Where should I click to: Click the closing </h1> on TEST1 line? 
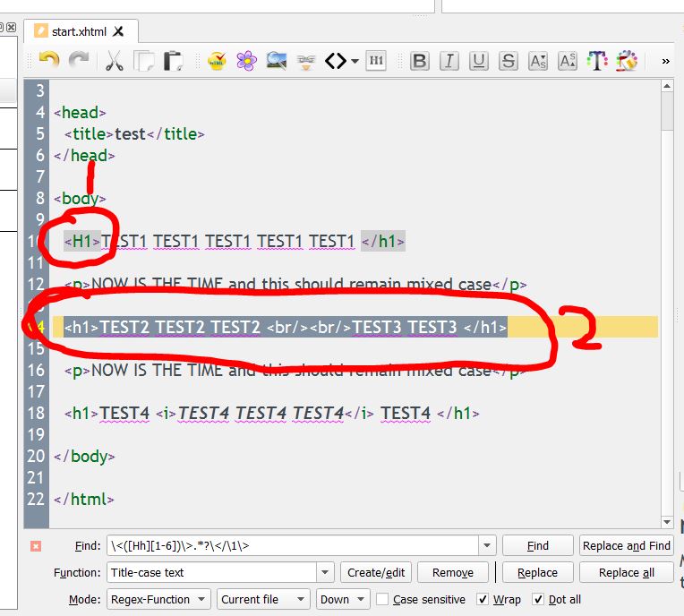[x=383, y=241]
